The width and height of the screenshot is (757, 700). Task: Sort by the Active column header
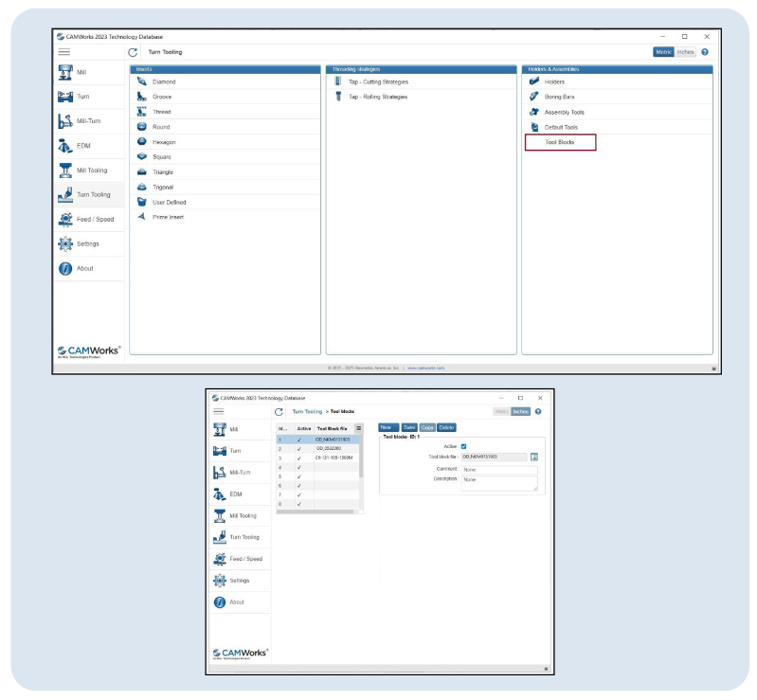coord(304,429)
